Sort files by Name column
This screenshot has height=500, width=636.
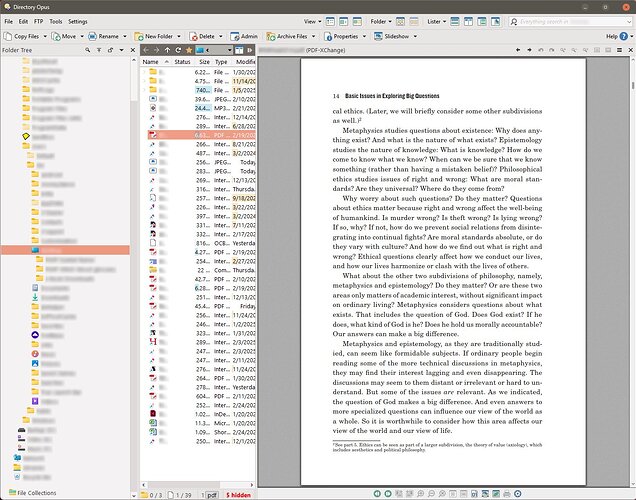tap(150, 62)
